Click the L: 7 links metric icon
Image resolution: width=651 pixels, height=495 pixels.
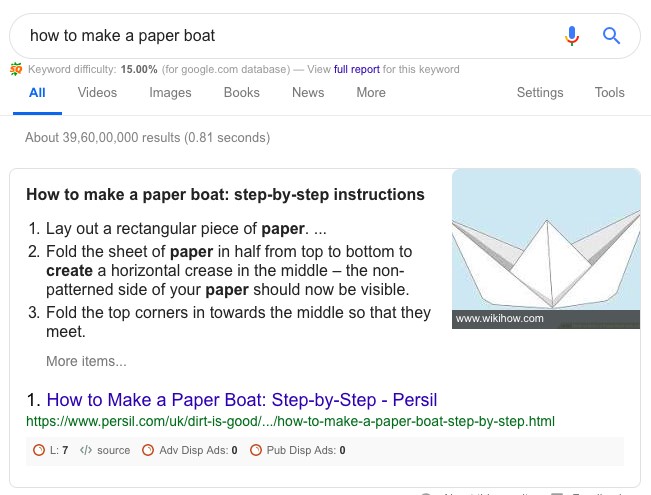pyautogui.click(x=39, y=451)
